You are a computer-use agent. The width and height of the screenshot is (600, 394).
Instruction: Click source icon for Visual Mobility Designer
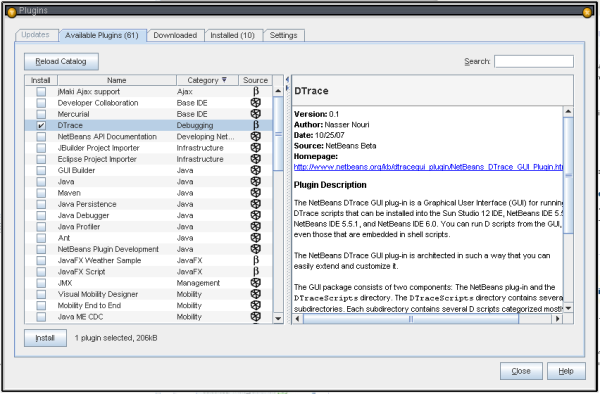tap(256, 294)
